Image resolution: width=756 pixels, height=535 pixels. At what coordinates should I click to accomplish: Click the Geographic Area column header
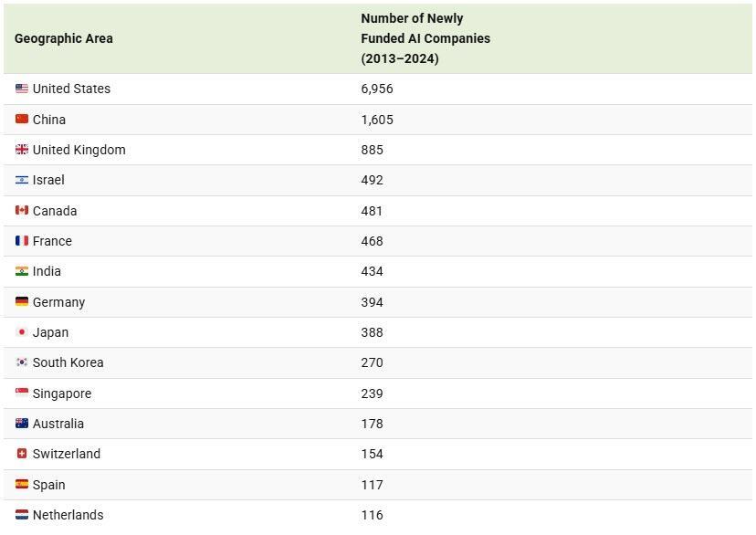pyautogui.click(x=64, y=38)
